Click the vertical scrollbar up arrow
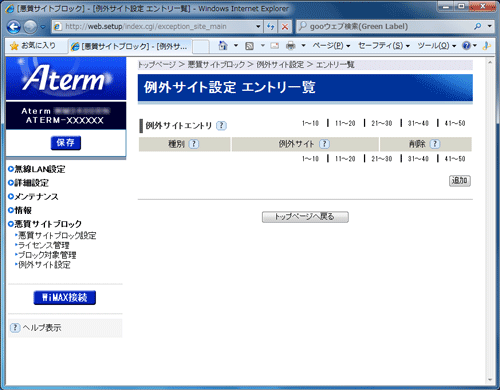 pyautogui.click(x=490, y=62)
